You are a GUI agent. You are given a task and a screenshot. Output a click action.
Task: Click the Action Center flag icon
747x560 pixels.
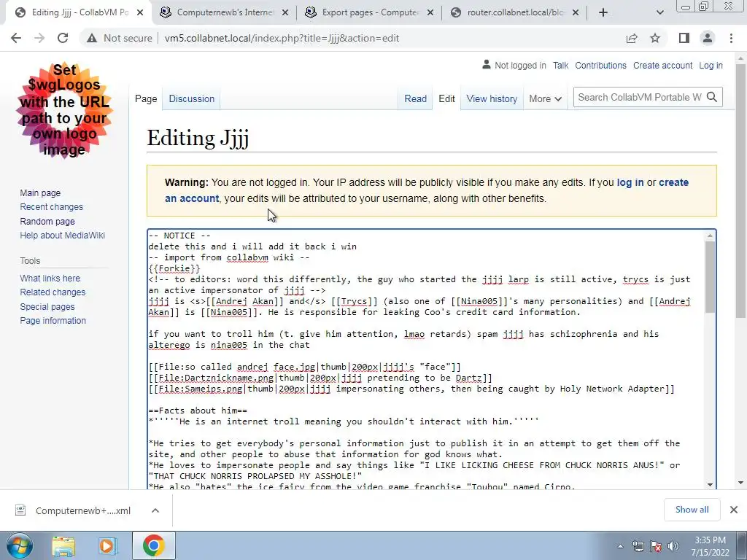click(x=656, y=546)
